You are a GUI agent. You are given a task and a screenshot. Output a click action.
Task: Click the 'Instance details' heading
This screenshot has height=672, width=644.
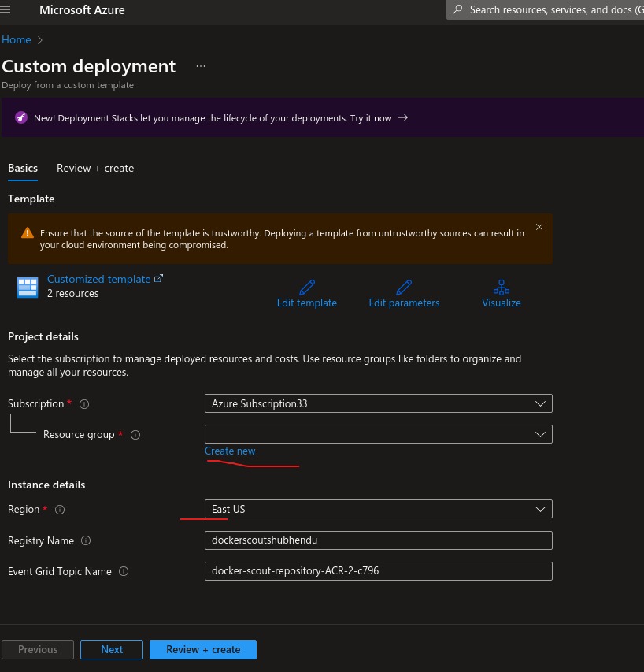46,485
